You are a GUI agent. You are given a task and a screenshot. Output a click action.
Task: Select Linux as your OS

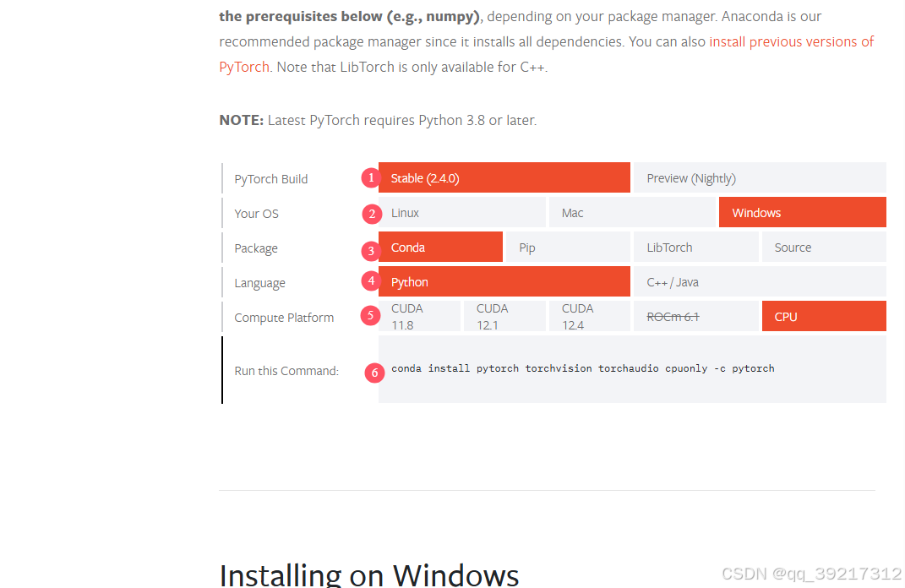[461, 212]
